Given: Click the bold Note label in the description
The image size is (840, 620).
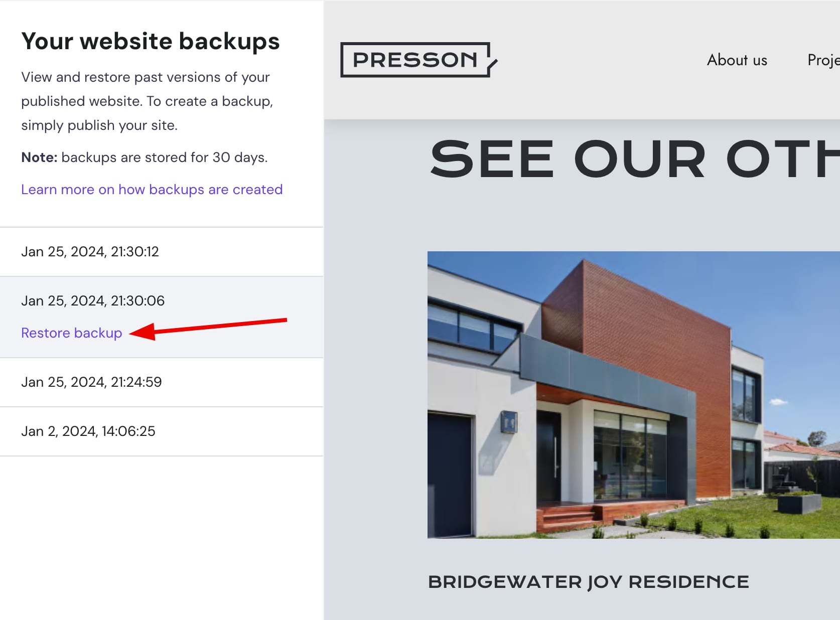Looking at the screenshot, I should (39, 157).
